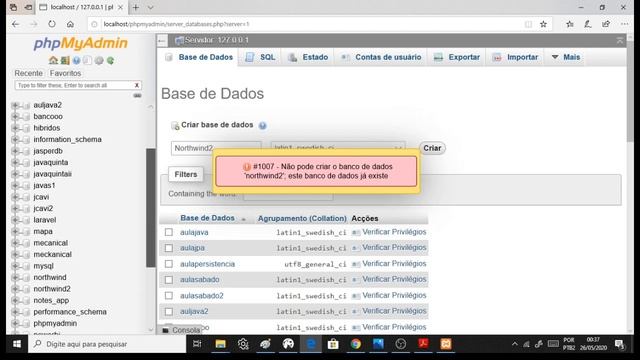Click privileges icon in aulajava row
The image size is (640, 360).
coord(356,232)
